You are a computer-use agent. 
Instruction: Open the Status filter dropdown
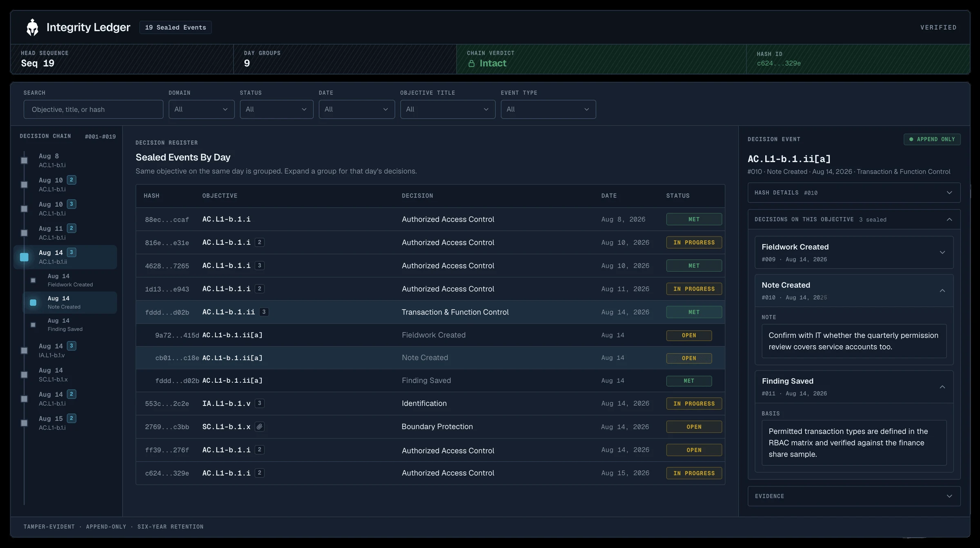pyautogui.click(x=276, y=109)
